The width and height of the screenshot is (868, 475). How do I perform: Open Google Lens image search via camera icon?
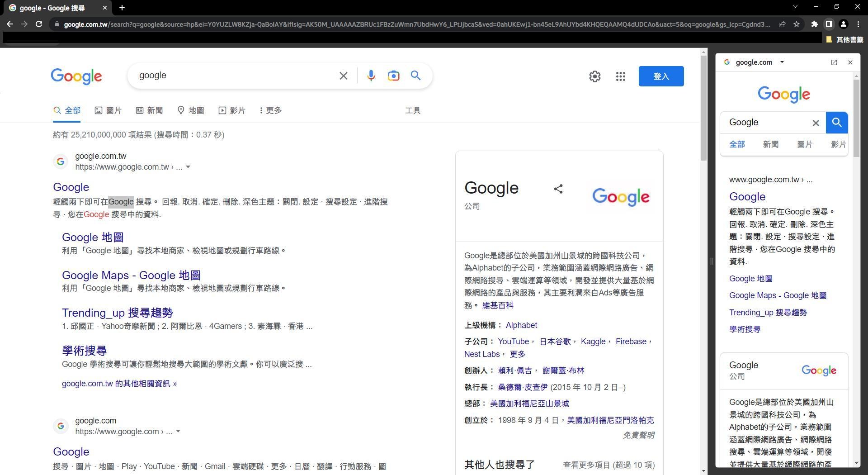tap(393, 76)
